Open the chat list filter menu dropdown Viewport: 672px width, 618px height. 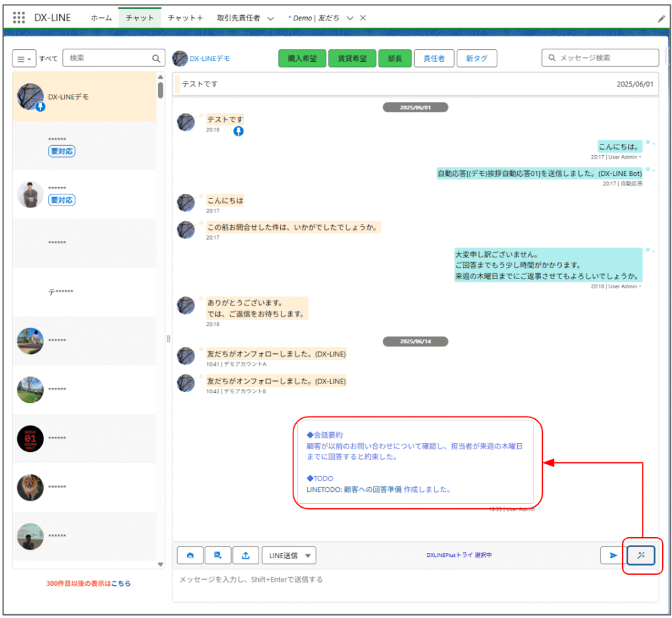[x=24, y=58]
